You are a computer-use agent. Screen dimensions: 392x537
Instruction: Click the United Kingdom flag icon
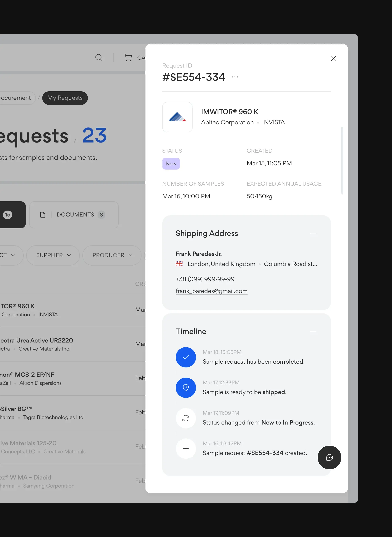pyautogui.click(x=179, y=264)
